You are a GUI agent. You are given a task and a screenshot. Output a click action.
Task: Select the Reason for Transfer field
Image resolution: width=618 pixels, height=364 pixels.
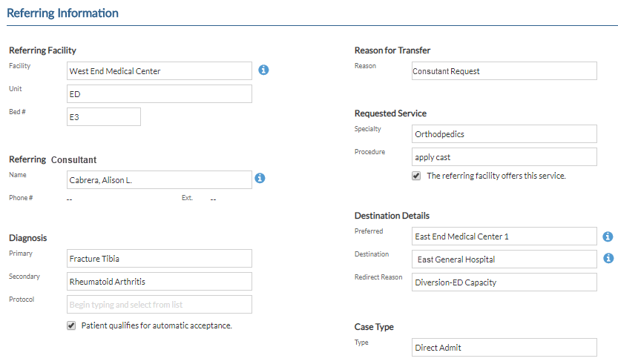(x=504, y=71)
